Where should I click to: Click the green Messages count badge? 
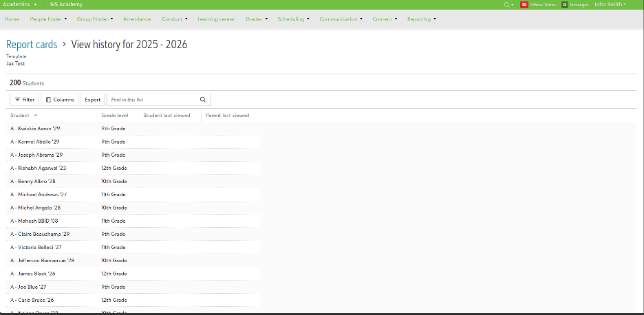click(x=564, y=5)
